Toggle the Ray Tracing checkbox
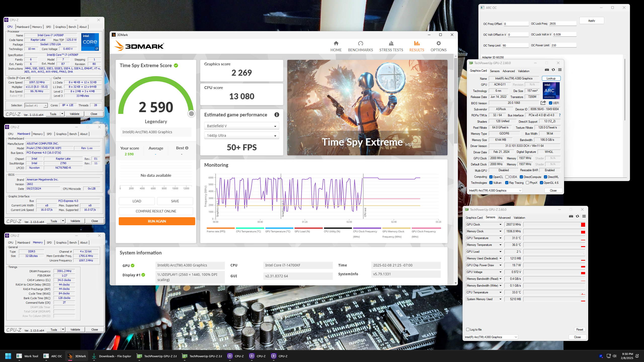The image size is (644, 362). (x=507, y=183)
